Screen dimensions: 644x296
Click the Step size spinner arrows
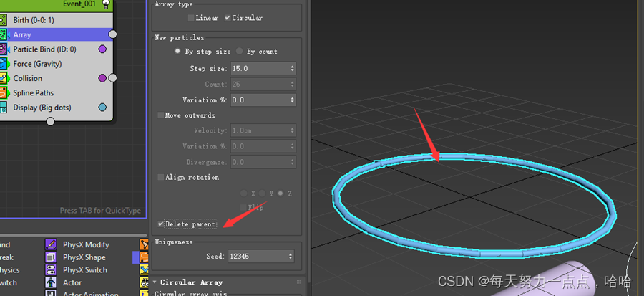pyautogui.click(x=293, y=68)
